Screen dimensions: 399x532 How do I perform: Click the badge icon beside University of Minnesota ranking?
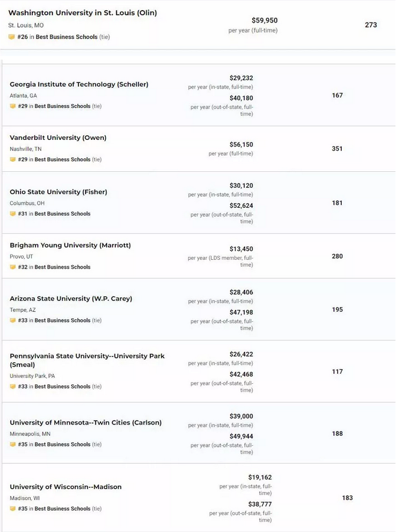pos(12,445)
